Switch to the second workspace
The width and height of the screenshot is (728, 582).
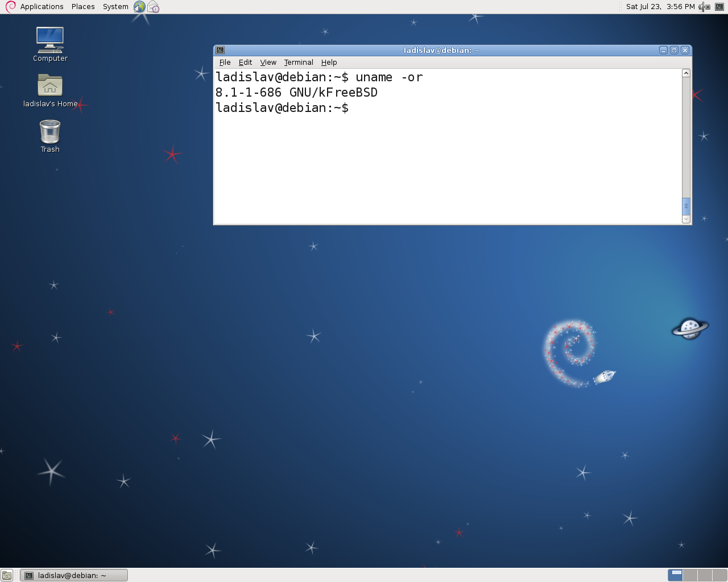(690, 575)
